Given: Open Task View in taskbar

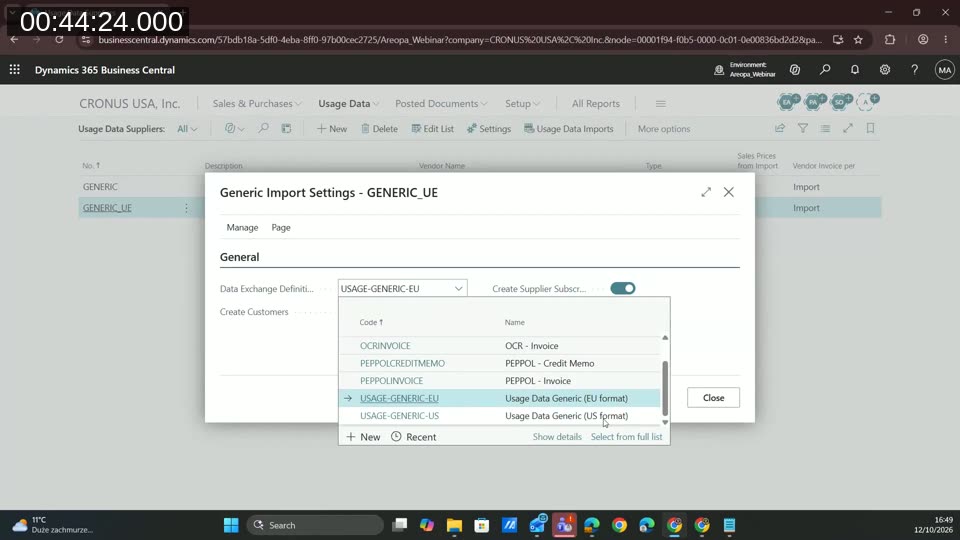Looking at the screenshot, I should 399,525.
